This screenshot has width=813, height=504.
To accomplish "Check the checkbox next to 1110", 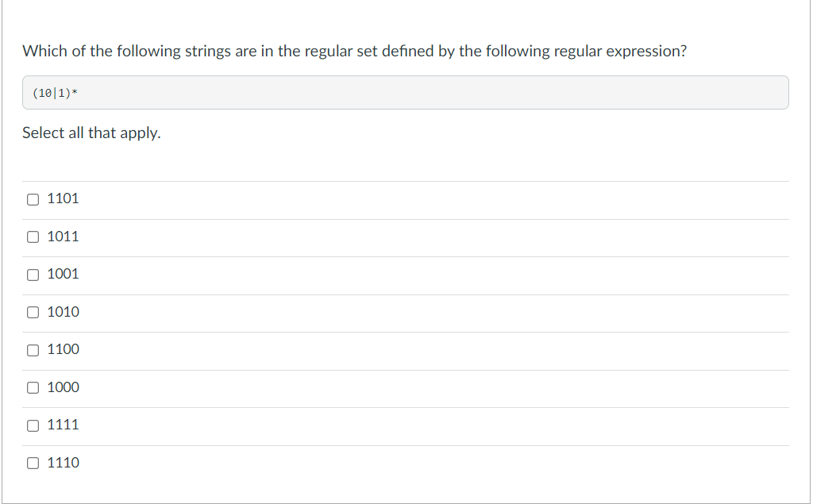I will [x=33, y=463].
